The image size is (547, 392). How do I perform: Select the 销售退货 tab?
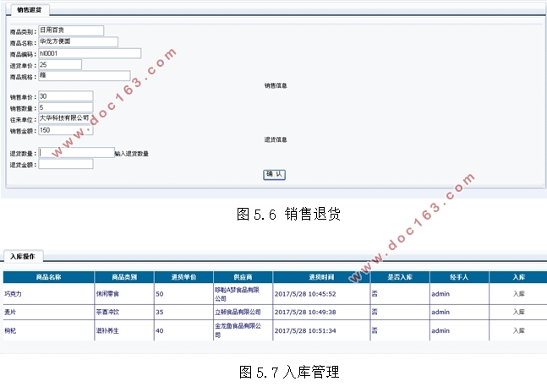pos(30,10)
